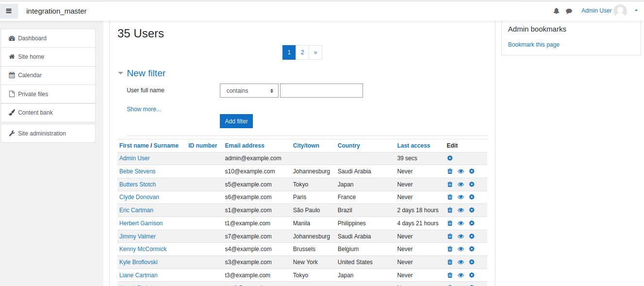Screen dimensions: 644x286
Task: Sort users by Email address column
Action: 245,146
